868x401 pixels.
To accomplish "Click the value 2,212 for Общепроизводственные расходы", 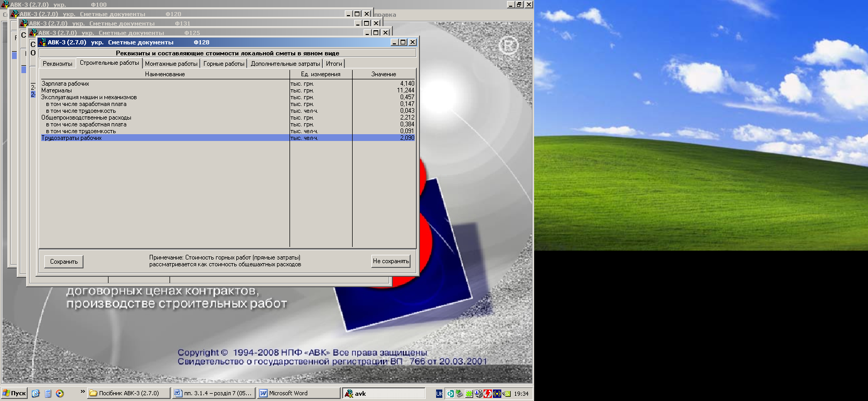I will click(x=407, y=117).
